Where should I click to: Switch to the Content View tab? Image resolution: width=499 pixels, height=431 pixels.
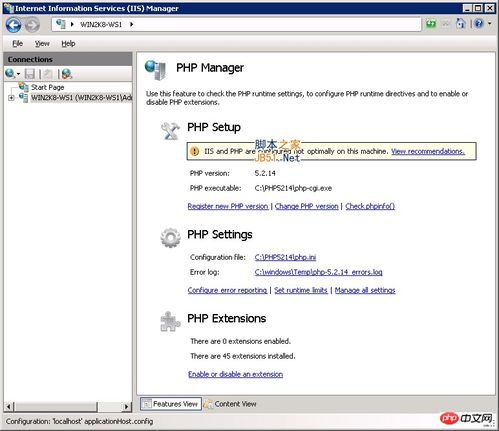coord(230,404)
